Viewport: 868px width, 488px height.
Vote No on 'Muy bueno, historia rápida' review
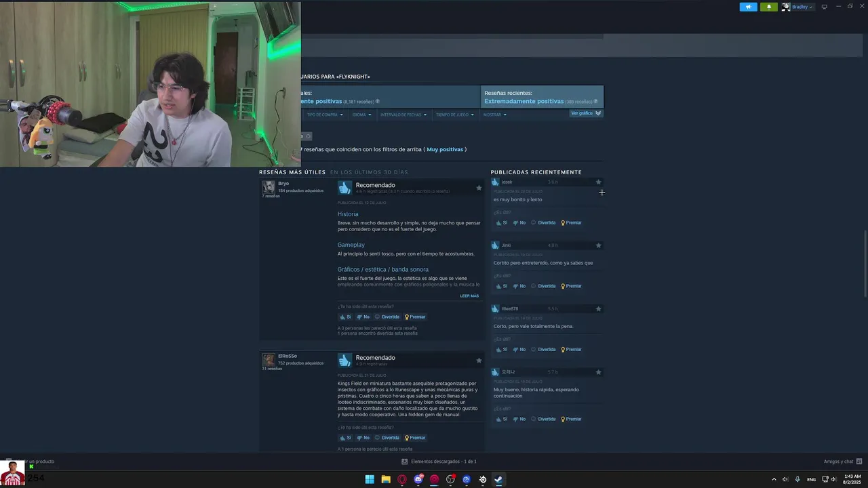click(519, 419)
